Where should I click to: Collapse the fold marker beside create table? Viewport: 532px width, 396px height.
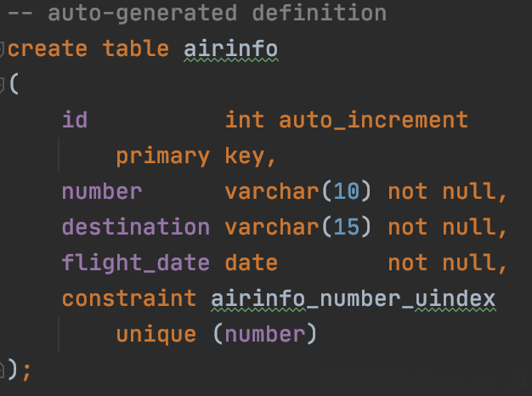[3, 49]
